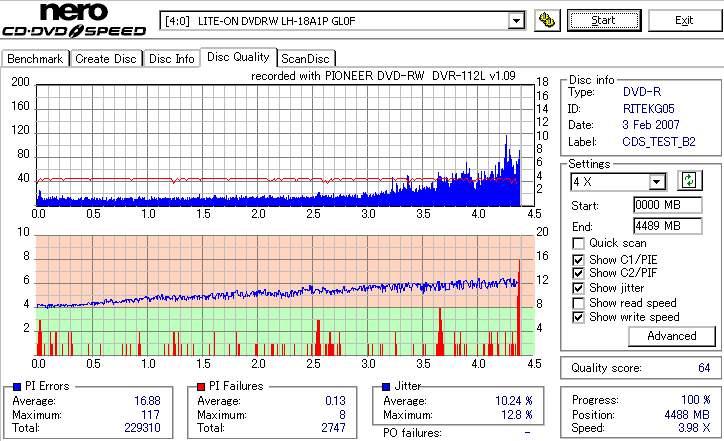Click the selected drive name LITE-ON DVDRW LH-18A1P
The width and height of the screenshot is (724, 441).
coord(277,21)
